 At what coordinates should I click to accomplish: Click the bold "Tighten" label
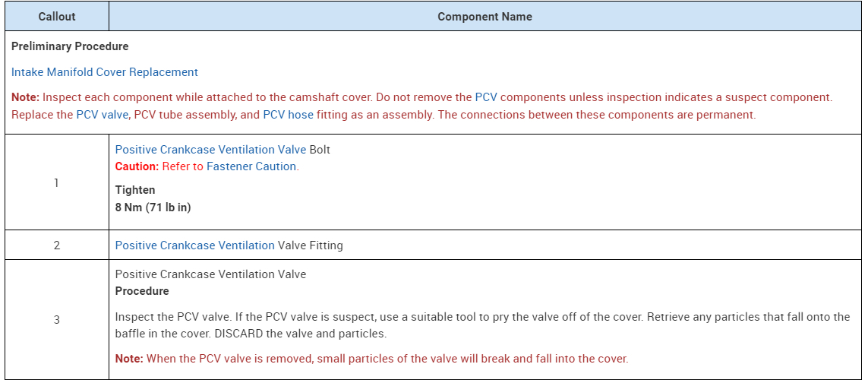point(135,190)
